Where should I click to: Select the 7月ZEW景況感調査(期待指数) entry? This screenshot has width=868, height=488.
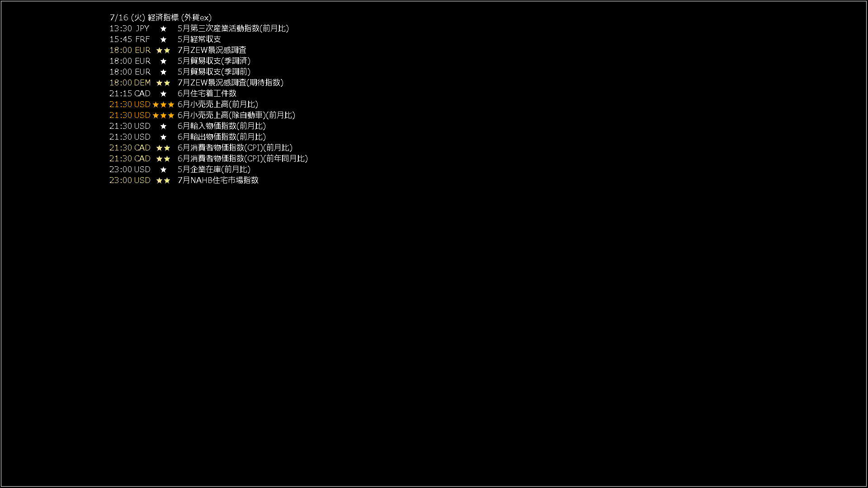[231, 83]
